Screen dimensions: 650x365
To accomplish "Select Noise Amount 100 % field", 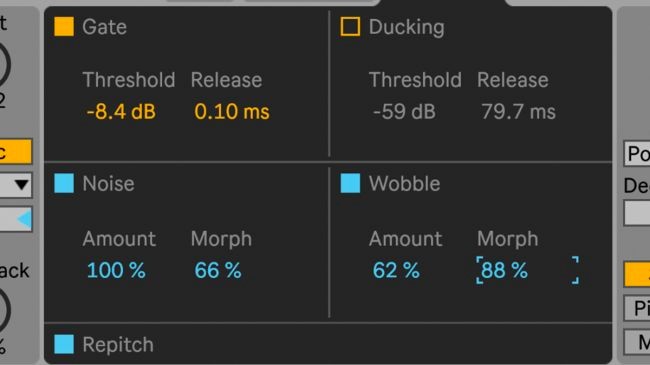I will [x=116, y=270].
